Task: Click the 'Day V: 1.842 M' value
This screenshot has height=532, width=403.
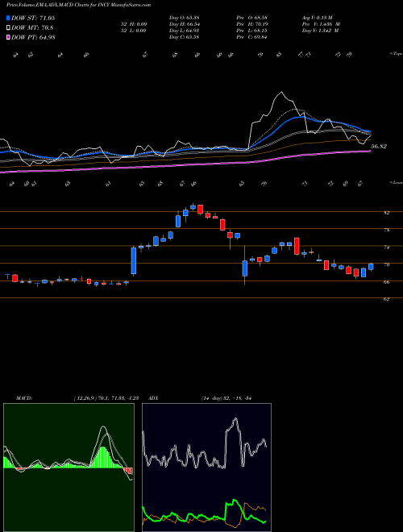Action: (321, 31)
